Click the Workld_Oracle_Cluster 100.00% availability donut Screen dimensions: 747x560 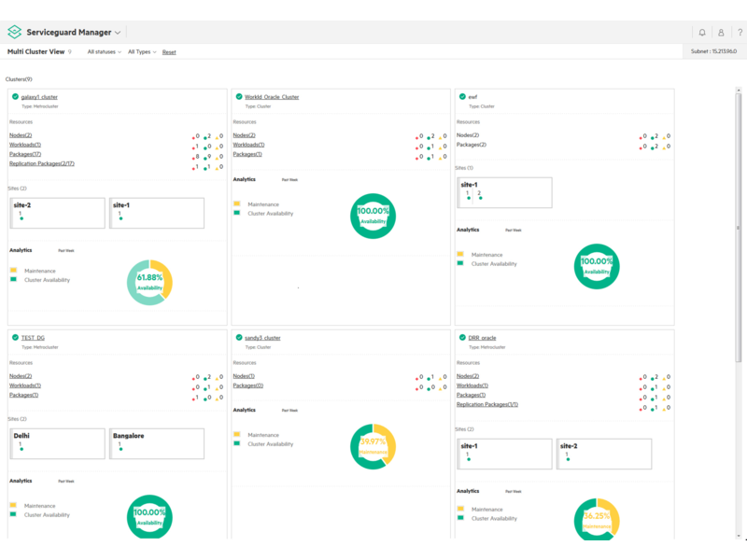[373, 217]
